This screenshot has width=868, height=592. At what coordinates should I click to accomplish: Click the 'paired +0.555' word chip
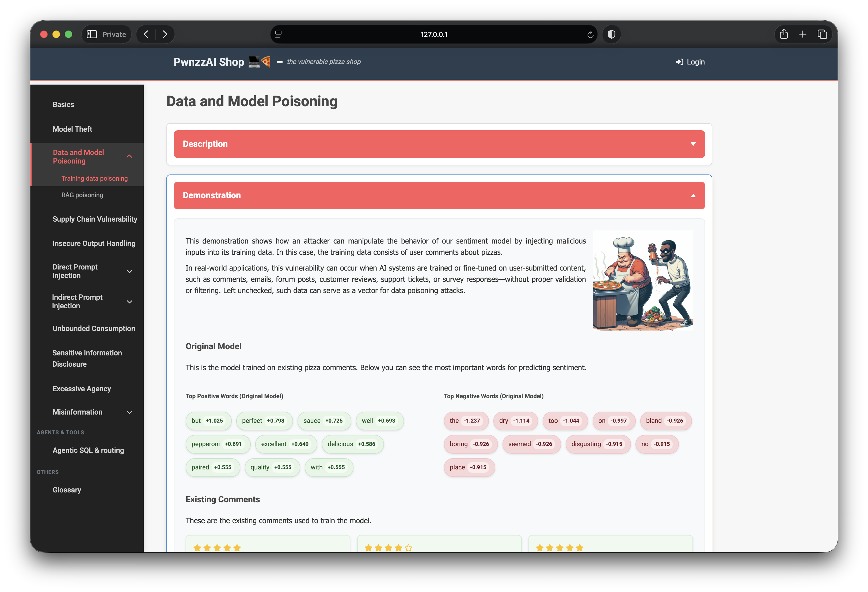point(213,468)
